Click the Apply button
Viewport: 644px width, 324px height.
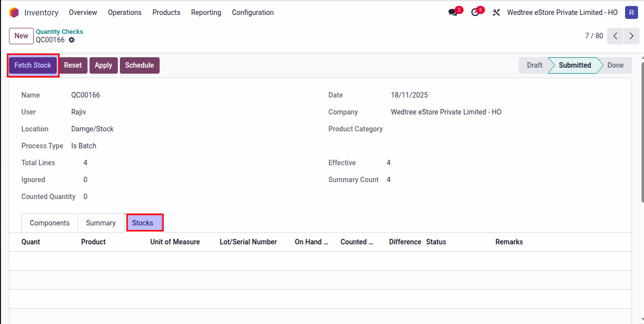[x=103, y=65]
